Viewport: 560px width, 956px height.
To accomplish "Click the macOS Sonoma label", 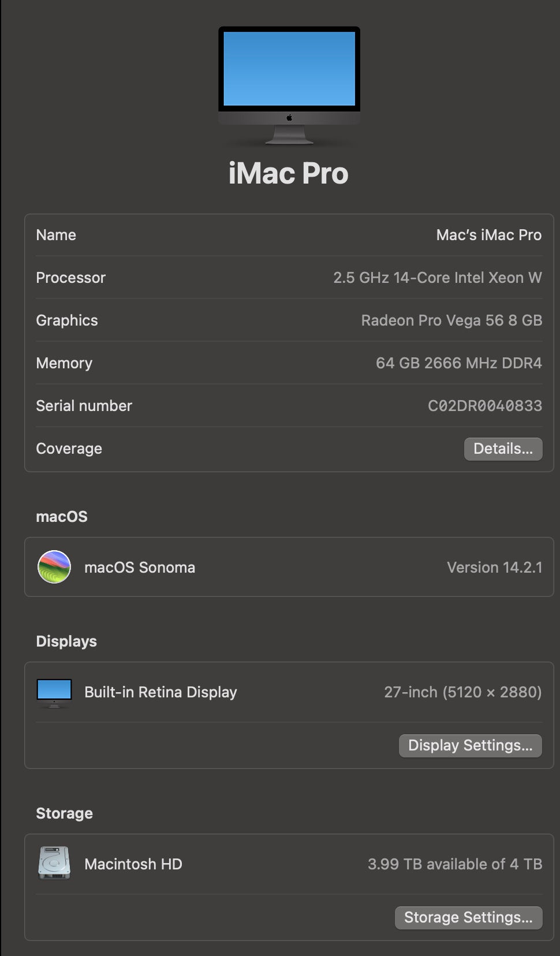I will [x=140, y=567].
